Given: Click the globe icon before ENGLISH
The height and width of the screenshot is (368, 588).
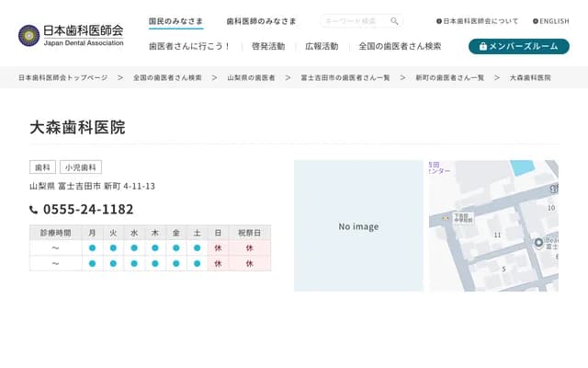Looking at the screenshot, I should coord(536,21).
